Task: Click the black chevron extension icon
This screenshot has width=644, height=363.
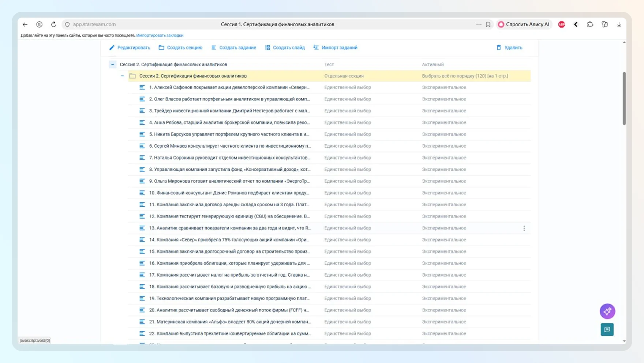Action: tap(576, 25)
